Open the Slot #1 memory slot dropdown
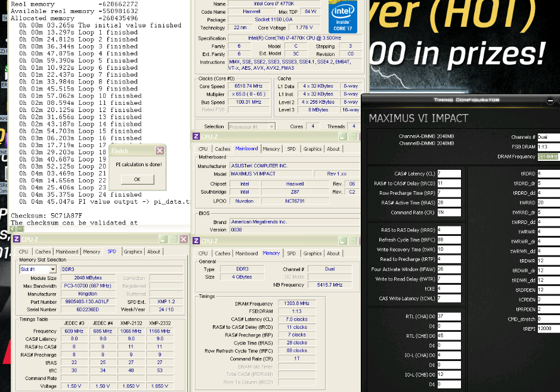This screenshot has width=560, height=392. tap(53, 269)
